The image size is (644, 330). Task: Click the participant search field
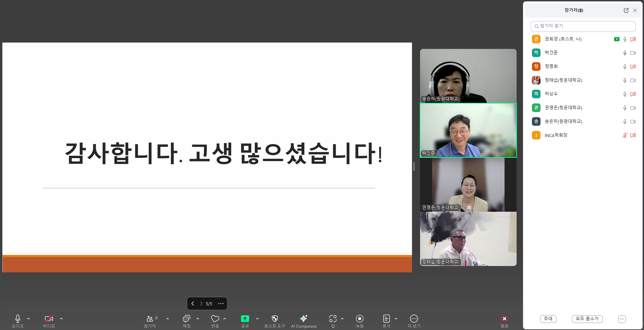[583, 26]
